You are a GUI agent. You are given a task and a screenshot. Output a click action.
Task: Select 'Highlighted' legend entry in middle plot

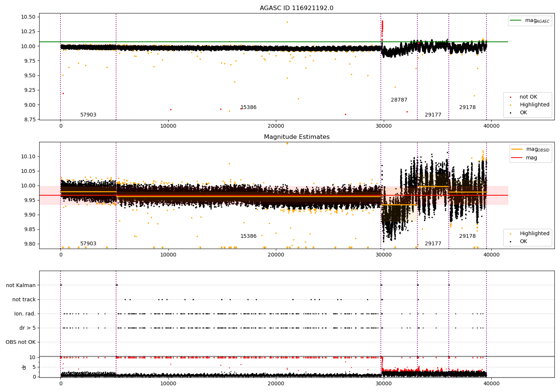tap(534, 234)
